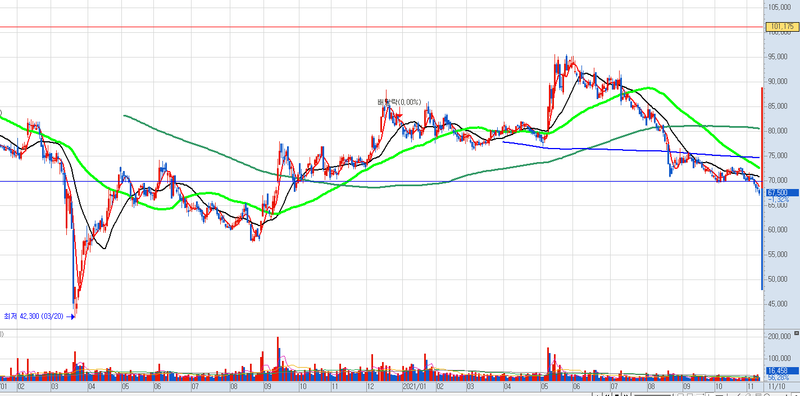Click the red-blue price range bar at chart edge

762,189
